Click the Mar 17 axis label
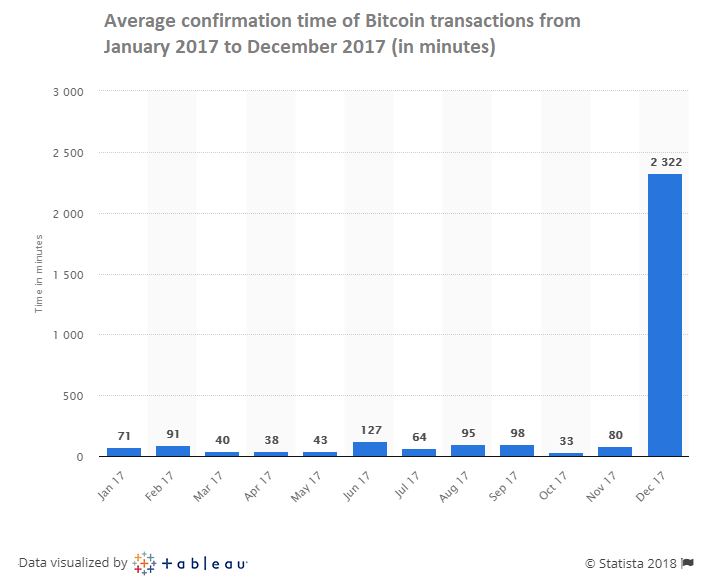The width and height of the screenshot is (718, 582). pyautogui.click(x=208, y=486)
